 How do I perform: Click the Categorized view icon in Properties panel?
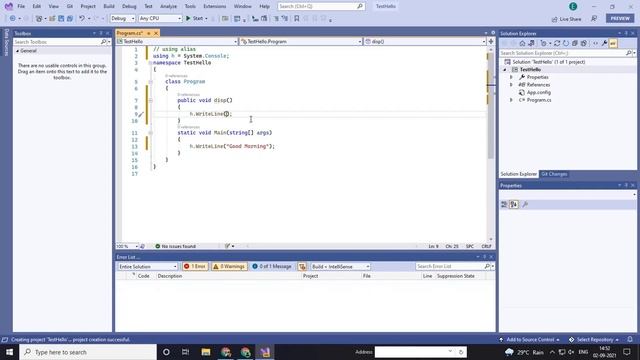click(x=504, y=204)
